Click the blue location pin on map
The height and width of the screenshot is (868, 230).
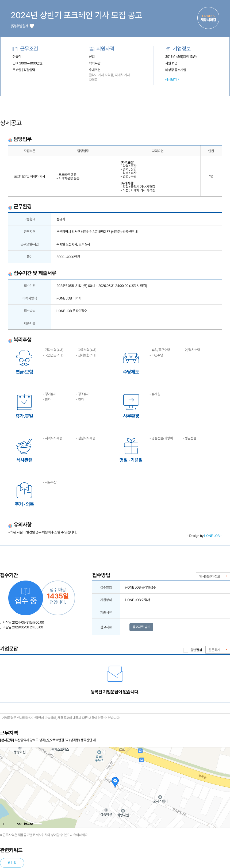[115, 782]
